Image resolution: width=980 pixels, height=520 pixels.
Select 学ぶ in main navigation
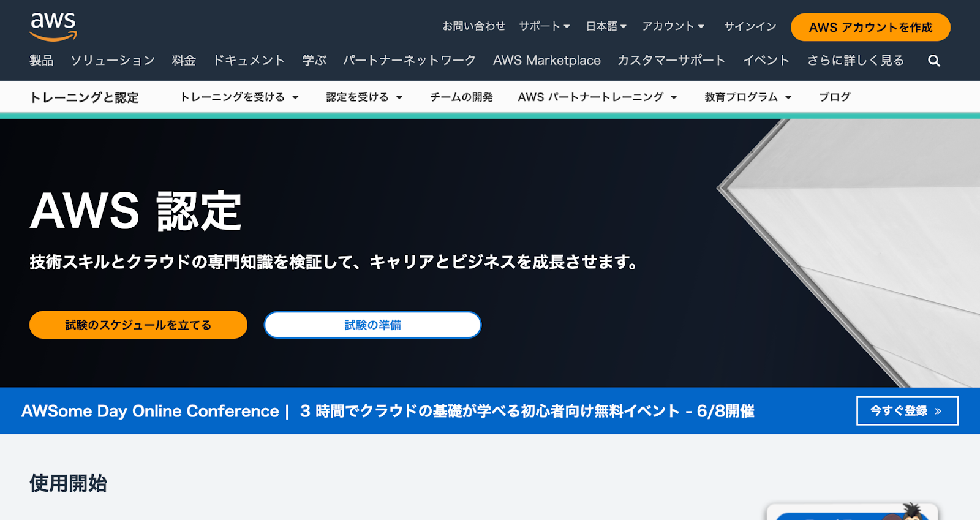click(314, 60)
